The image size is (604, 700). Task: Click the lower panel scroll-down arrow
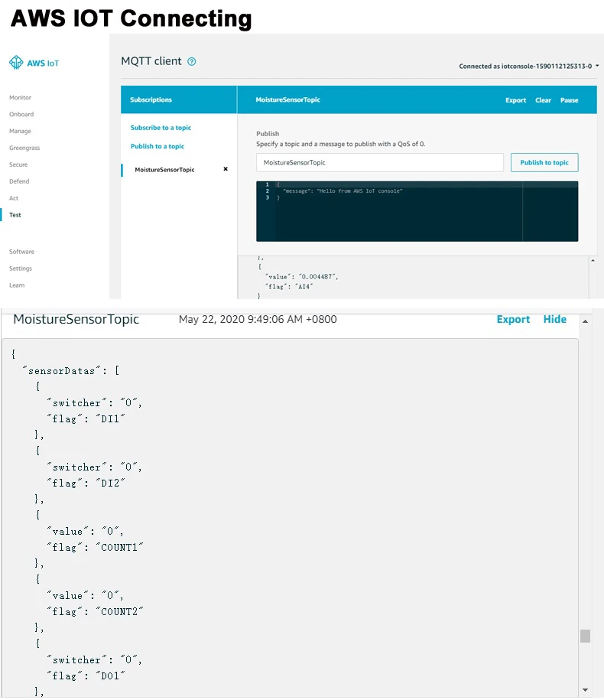click(585, 690)
